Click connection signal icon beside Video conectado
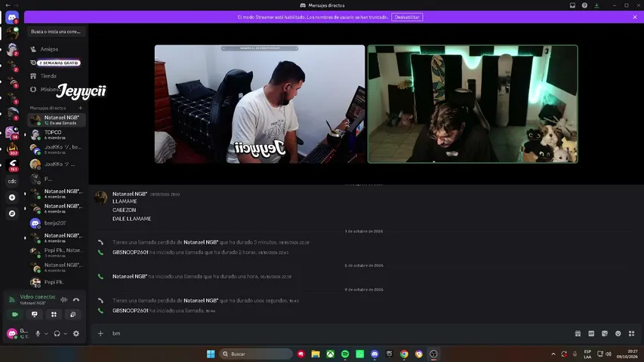Viewport: 644px width, 362px height. coord(12,299)
